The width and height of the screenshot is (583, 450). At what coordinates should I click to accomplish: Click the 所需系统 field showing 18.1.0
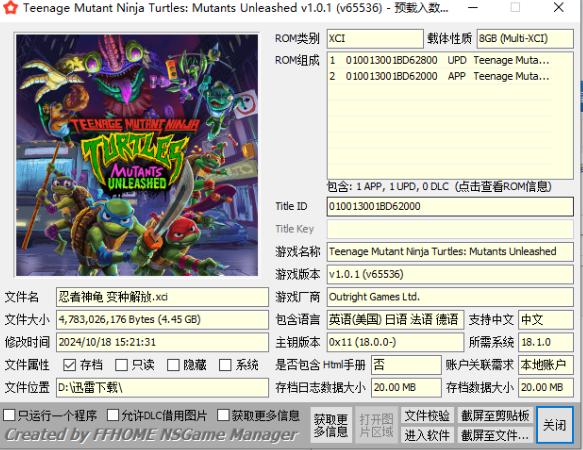(x=546, y=342)
